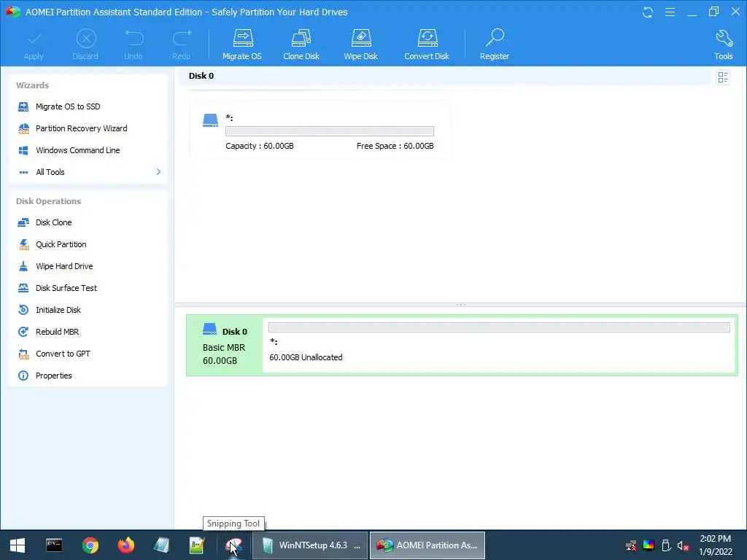Viewport: 747px width, 560px height.
Task: Open the hamburger menu in title bar
Action: pyautogui.click(x=670, y=12)
